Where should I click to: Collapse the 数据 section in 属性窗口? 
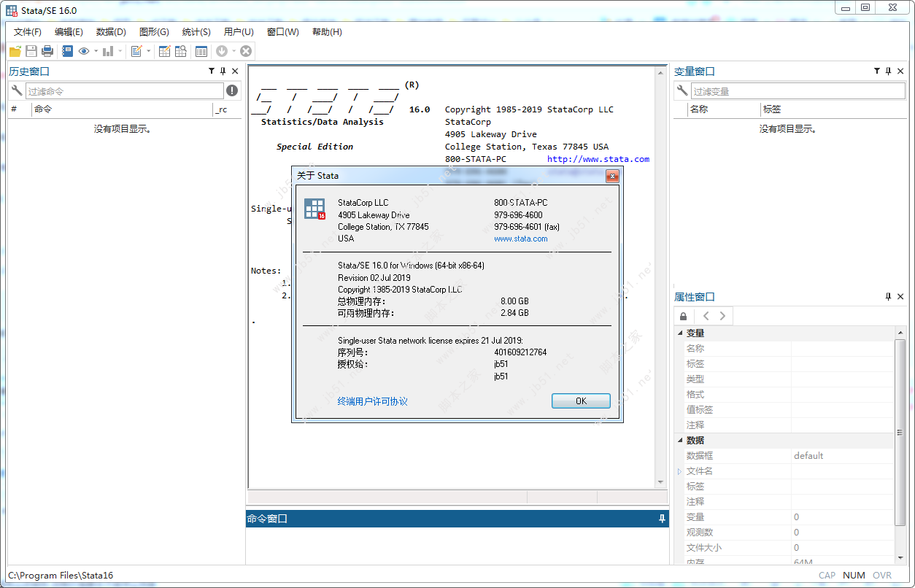click(x=679, y=440)
